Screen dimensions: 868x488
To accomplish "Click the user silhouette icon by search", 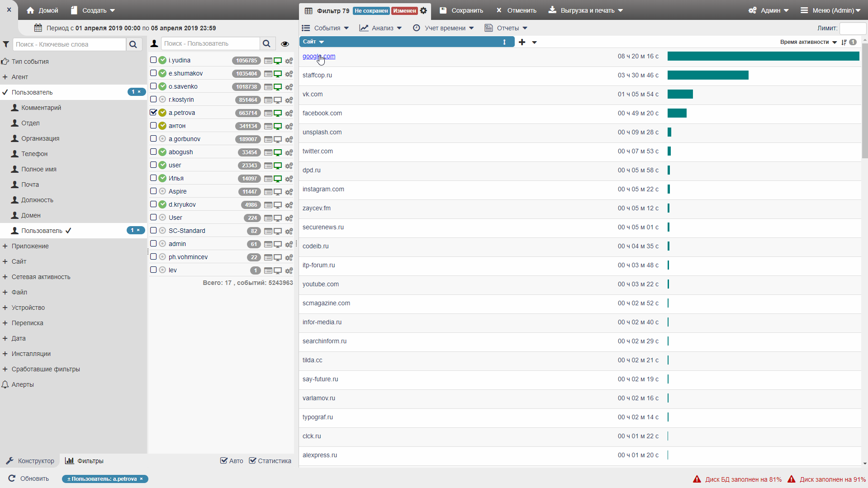I will pos(154,43).
